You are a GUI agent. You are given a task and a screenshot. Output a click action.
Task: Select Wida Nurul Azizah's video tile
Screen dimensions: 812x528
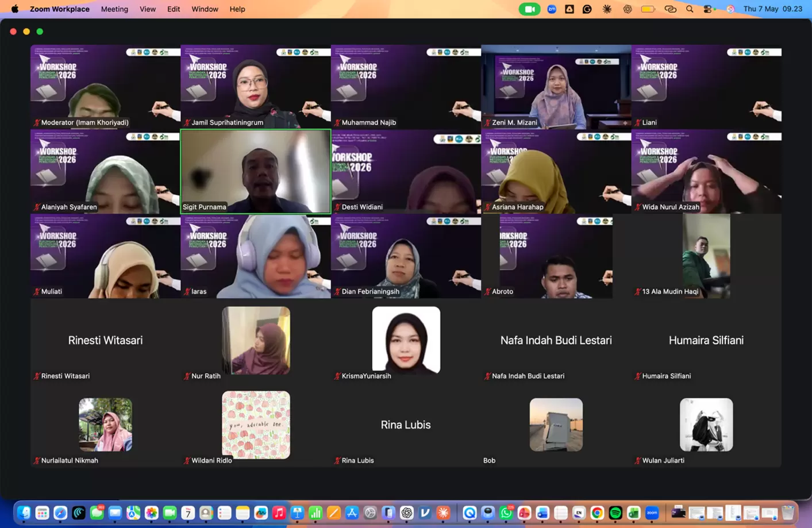point(706,171)
